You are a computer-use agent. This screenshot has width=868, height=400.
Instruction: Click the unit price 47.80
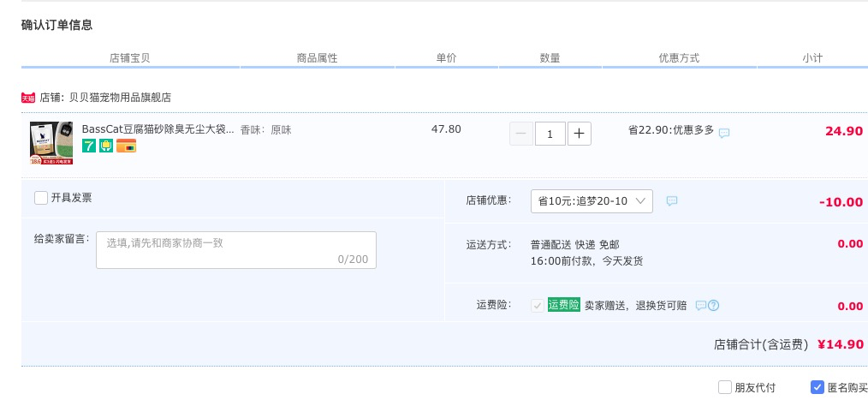(446, 129)
